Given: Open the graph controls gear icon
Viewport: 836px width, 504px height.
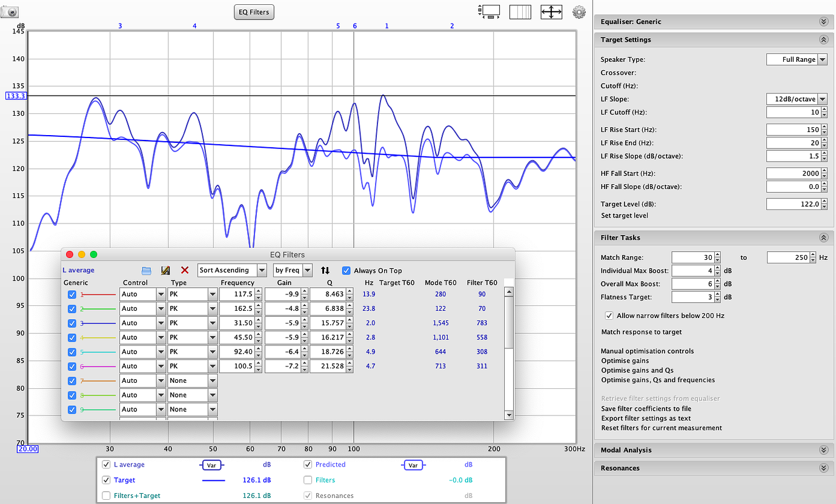Looking at the screenshot, I should point(579,12).
